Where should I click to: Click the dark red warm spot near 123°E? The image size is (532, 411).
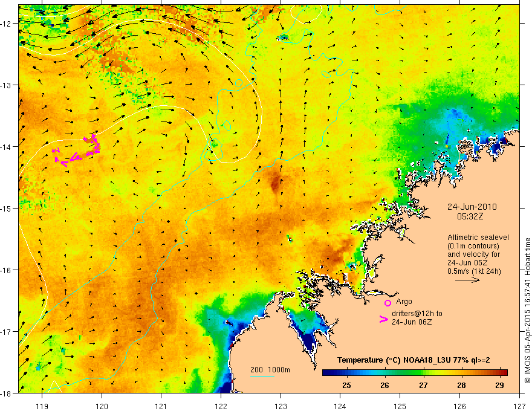point(275,183)
